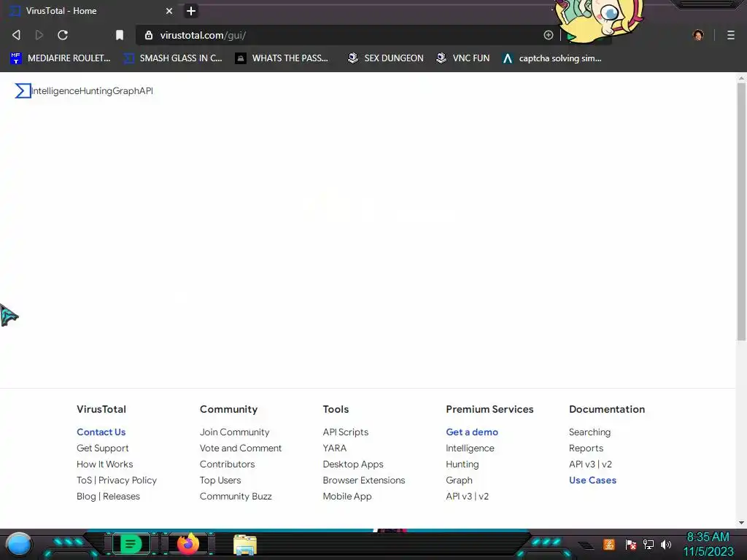The image size is (747, 560).
Task: Reload the VirusTotal page
Action: (63, 35)
